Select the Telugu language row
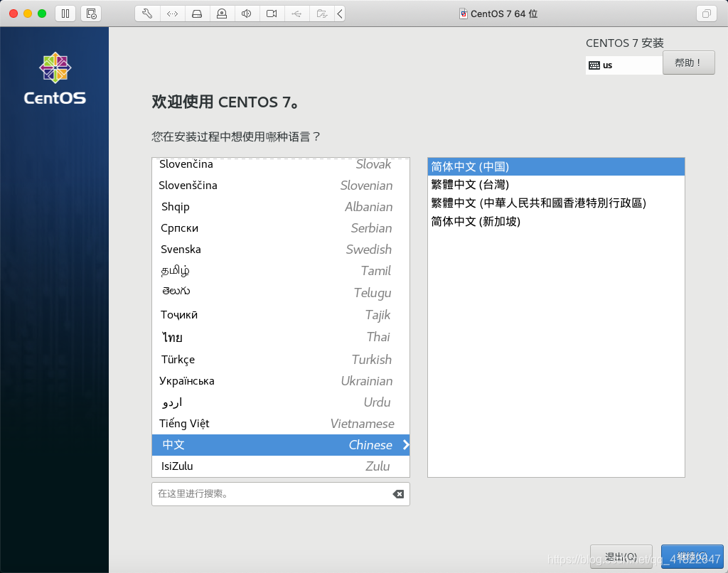728x573 pixels. pos(280,292)
